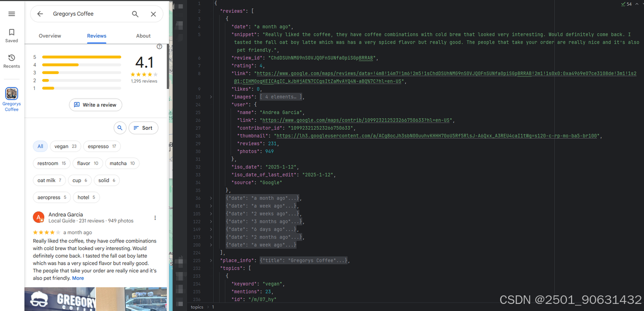Toggle the espresso 17 filter chip
Image resolution: width=644 pixels, height=311 pixels.
tap(102, 146)
